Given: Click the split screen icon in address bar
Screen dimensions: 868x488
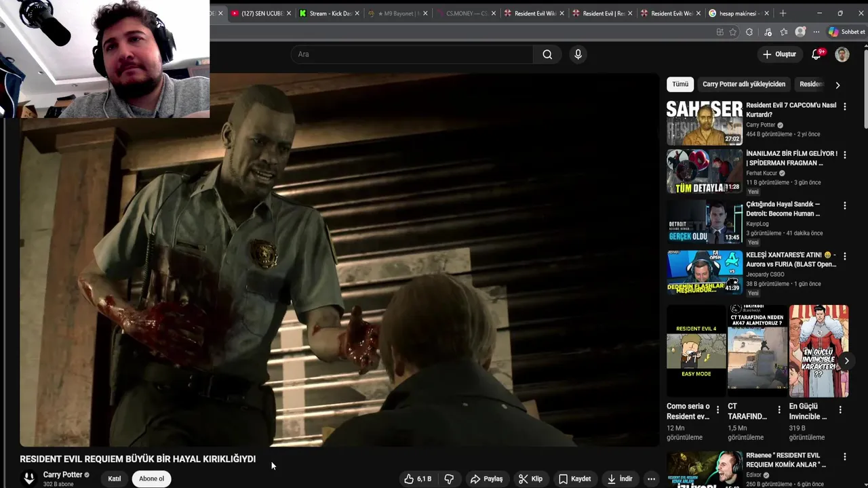Looking at the screenshot, I should tap(719, 32).
